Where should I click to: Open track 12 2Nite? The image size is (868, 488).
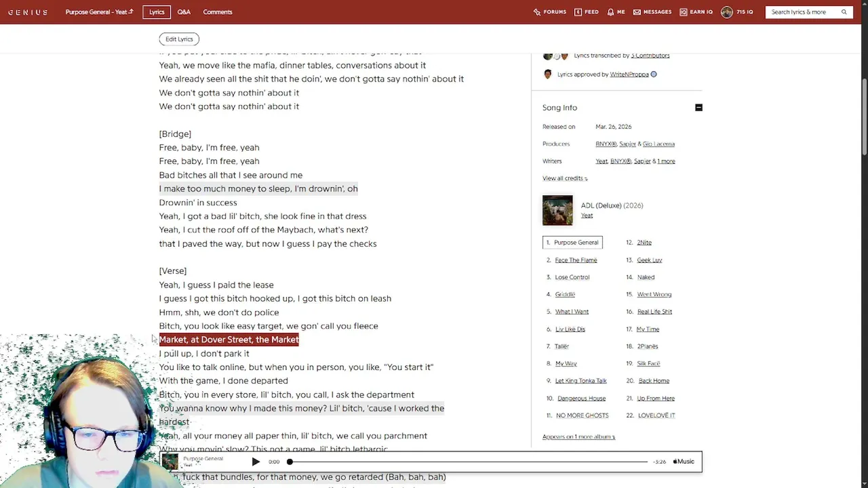[644, 243]
